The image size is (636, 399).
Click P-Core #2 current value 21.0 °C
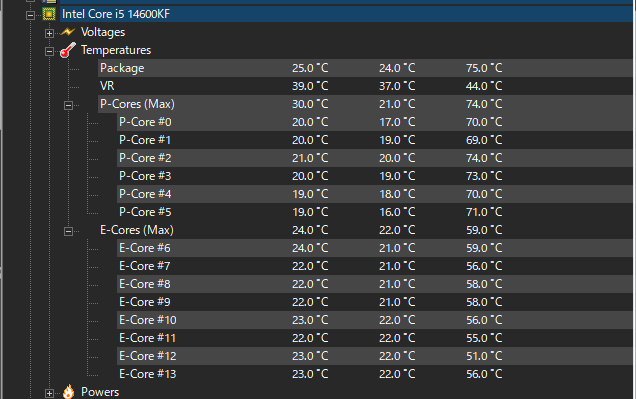(x=310, y=158)
